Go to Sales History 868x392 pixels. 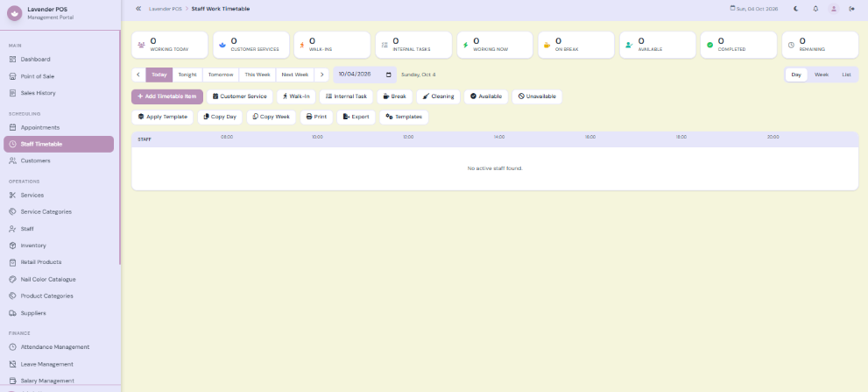point(59,93)
